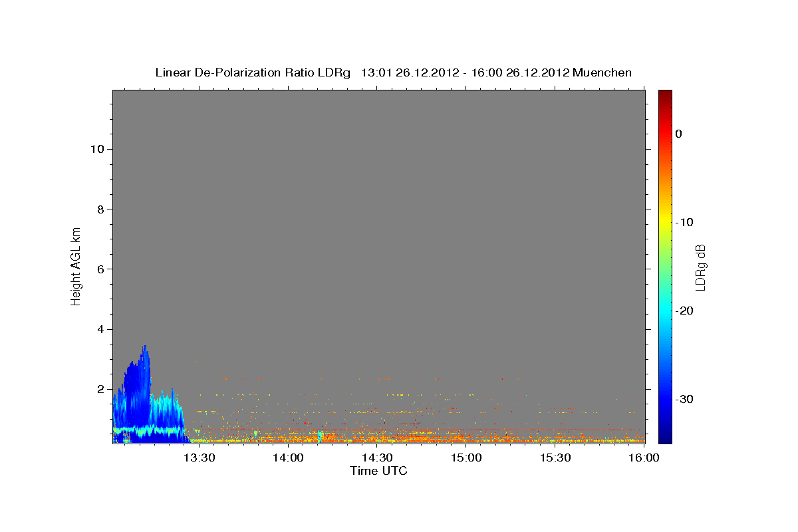Click the cyan spot in echoes near 14:10
Screen dimensions: 798x532
pos(320,437)
